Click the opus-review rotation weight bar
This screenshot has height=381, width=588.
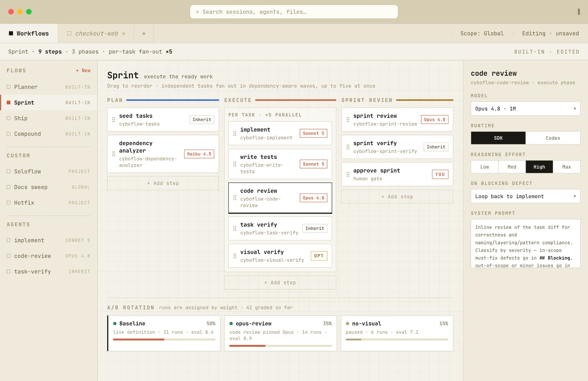tap(280, 346)
